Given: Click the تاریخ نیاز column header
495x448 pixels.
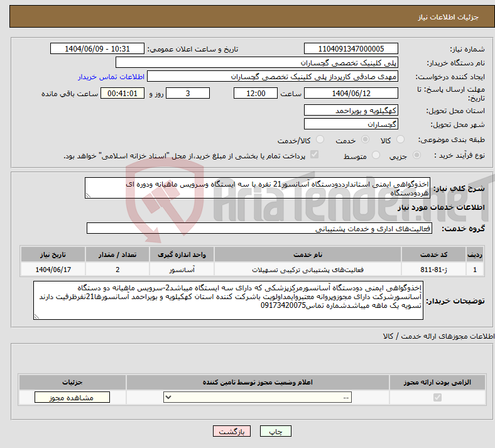Looking at the screenshot, I should tap(53, 254).
